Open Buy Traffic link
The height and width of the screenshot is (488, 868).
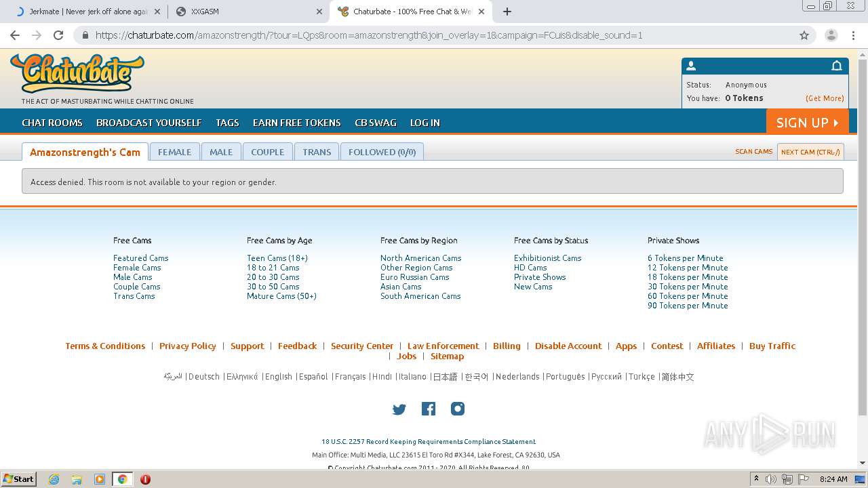(x=772, y=346)
